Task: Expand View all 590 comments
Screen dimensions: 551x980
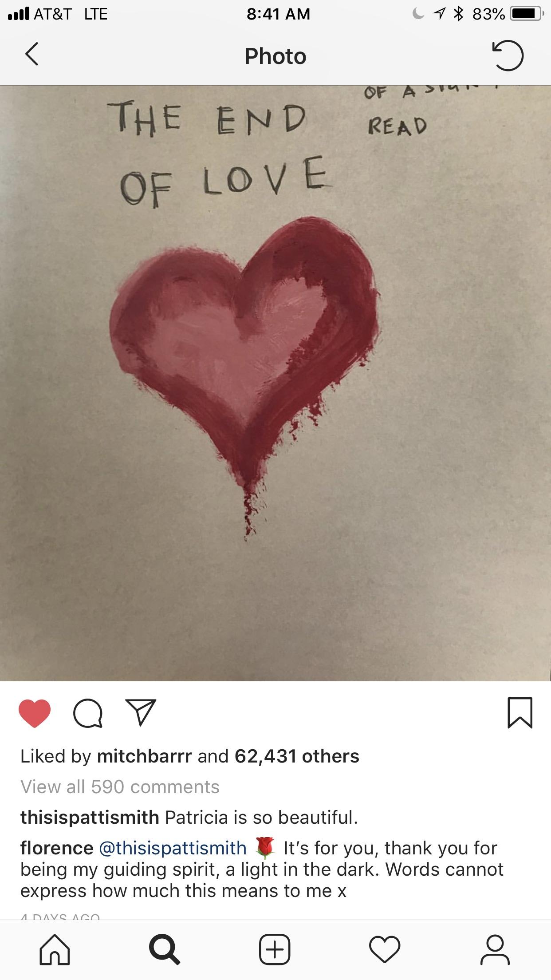Action: [120, 787]
